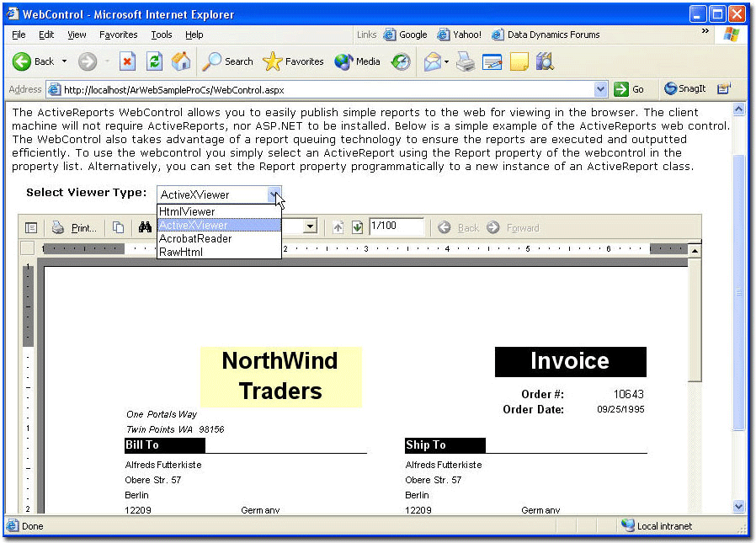Print the report using the viewer Print icon

coord(76,226)
